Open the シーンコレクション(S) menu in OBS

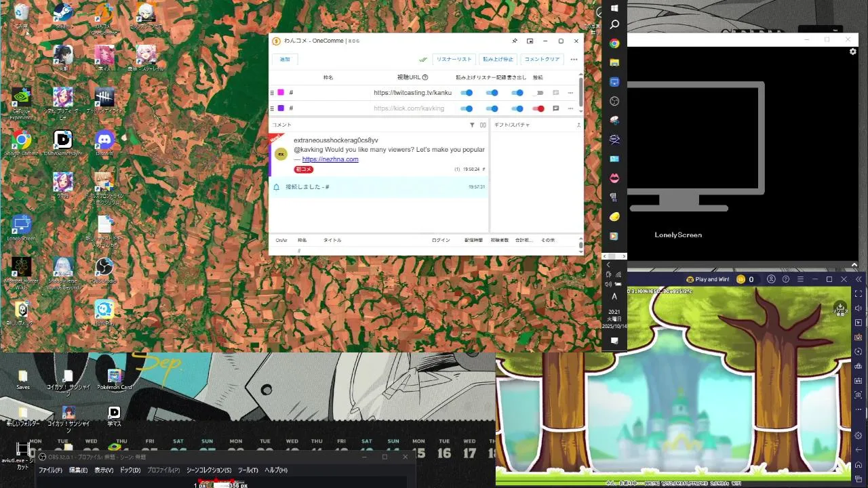[209, 470]
